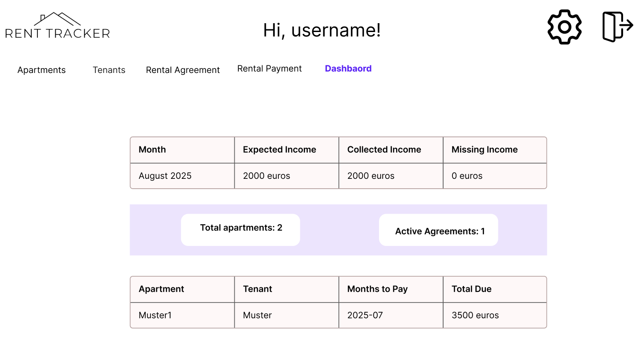Screen dimensions: 644x363
Task: Click the Rent Tracker house logo
Action: tap(57, 26)
